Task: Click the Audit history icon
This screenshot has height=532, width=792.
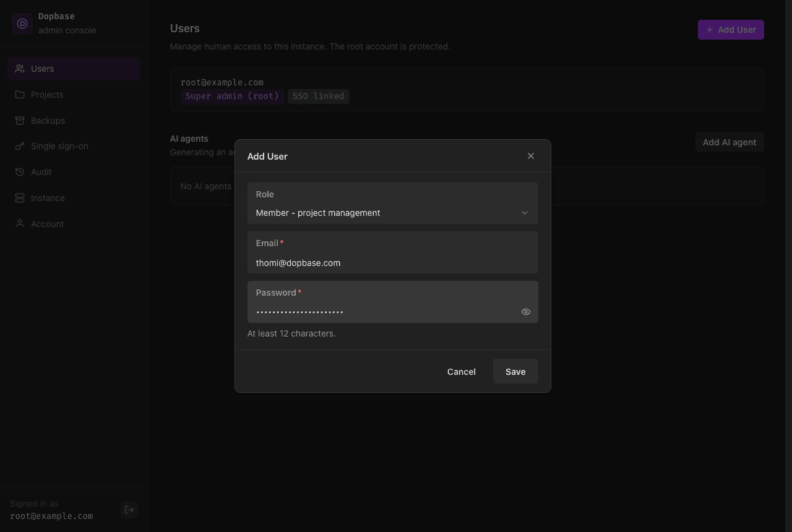Action: (x=20, y=172)
